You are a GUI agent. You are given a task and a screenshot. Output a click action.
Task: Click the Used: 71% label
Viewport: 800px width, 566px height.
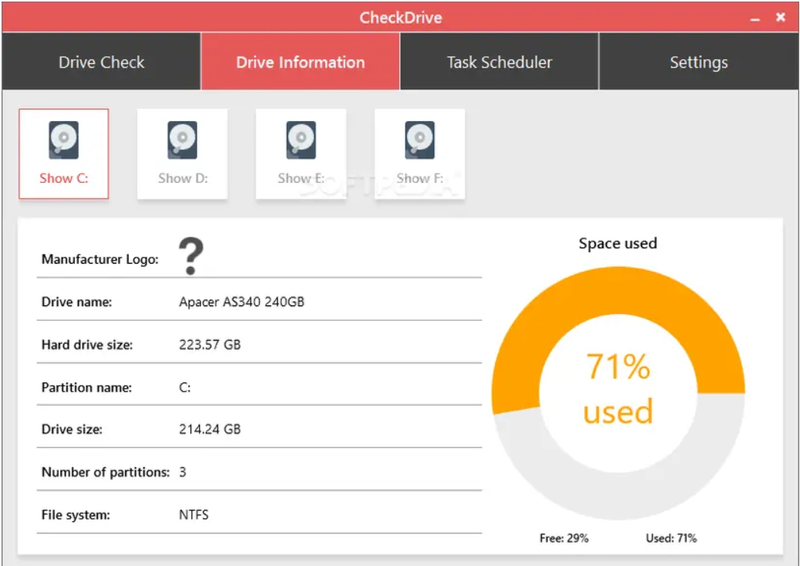[x=671, y=538]
